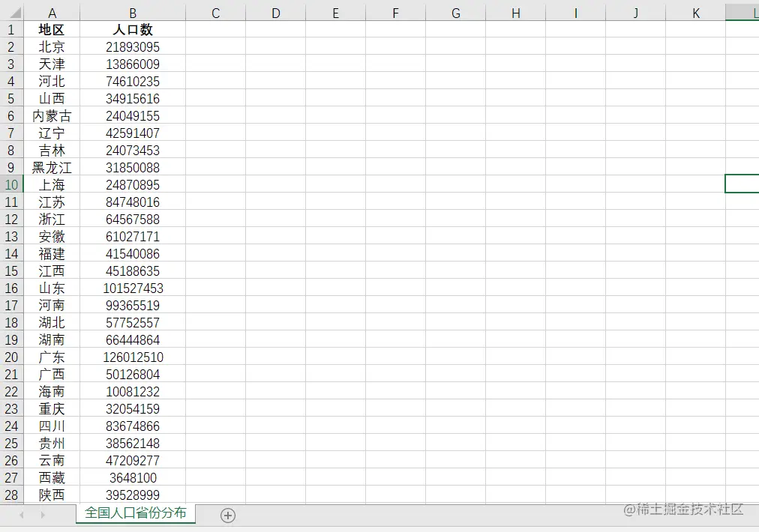Select the 黑龙江 cell
Screen dimensions: 759x532
(52, 168)
